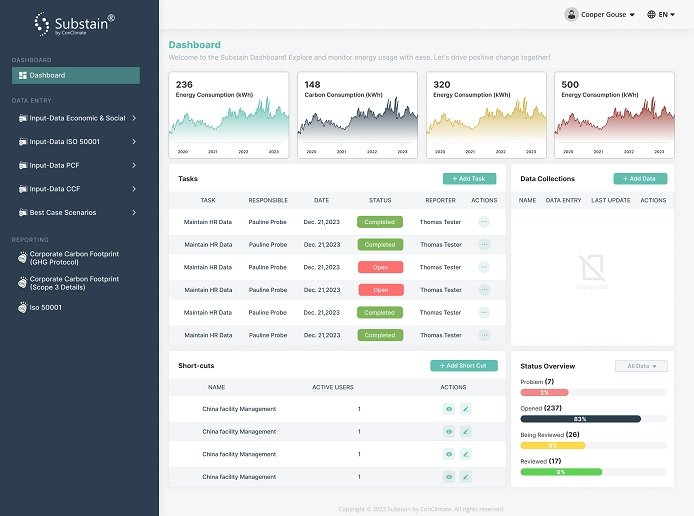Click the Substain logo icon
The image size is (694, 516).
click(45, 22)
